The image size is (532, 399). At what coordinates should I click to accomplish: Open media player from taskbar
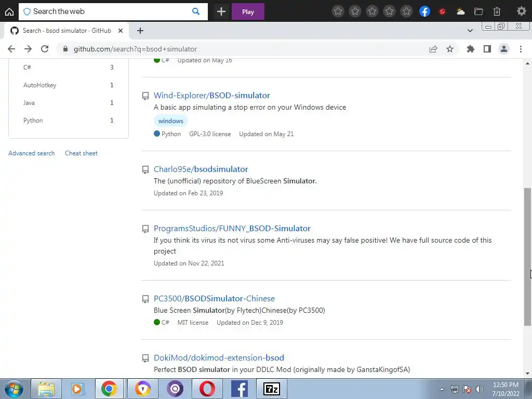78,389
